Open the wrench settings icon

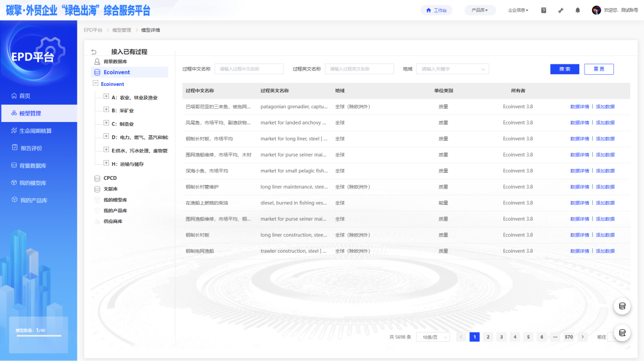click(561, 10)
